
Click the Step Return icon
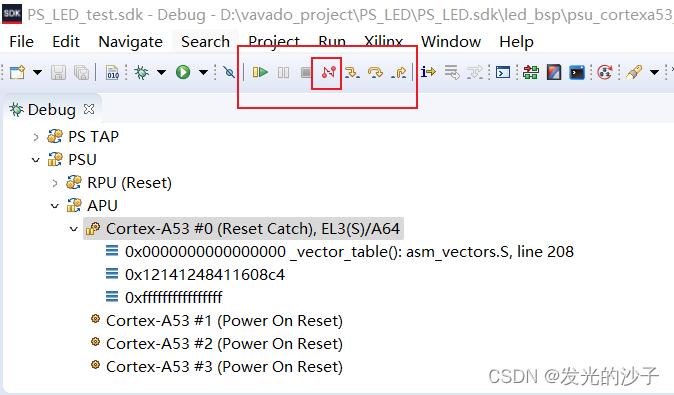click(x=398, y=72)
